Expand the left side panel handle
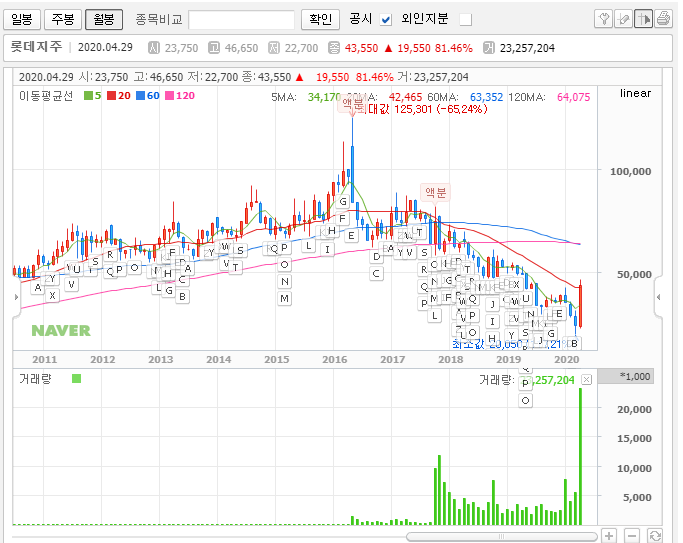The width and height of the screenshot is (683, 543). pyautogui.click(x=17, y=297)
